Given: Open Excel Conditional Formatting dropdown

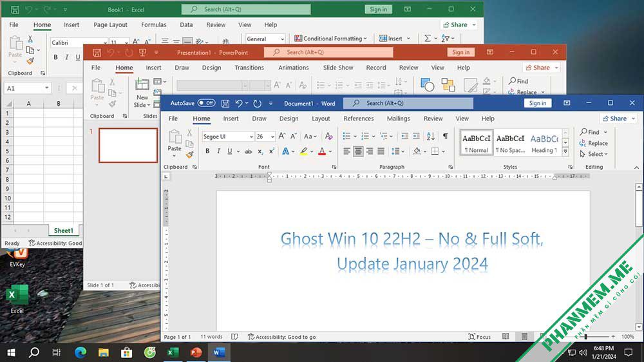Looking at the screenshot, I should click(330, 39).
